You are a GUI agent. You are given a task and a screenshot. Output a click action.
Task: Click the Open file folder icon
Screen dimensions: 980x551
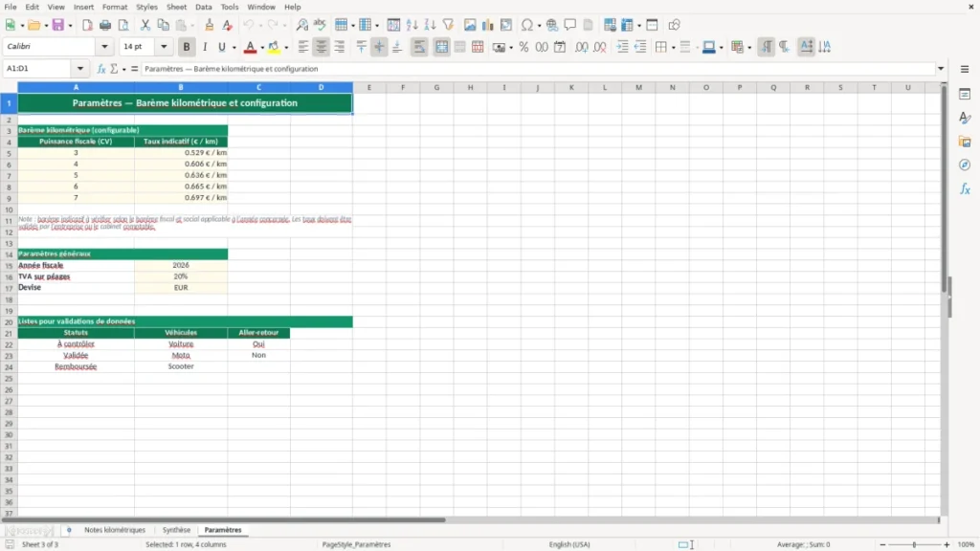pyautogui.click(x=33, y=25)
